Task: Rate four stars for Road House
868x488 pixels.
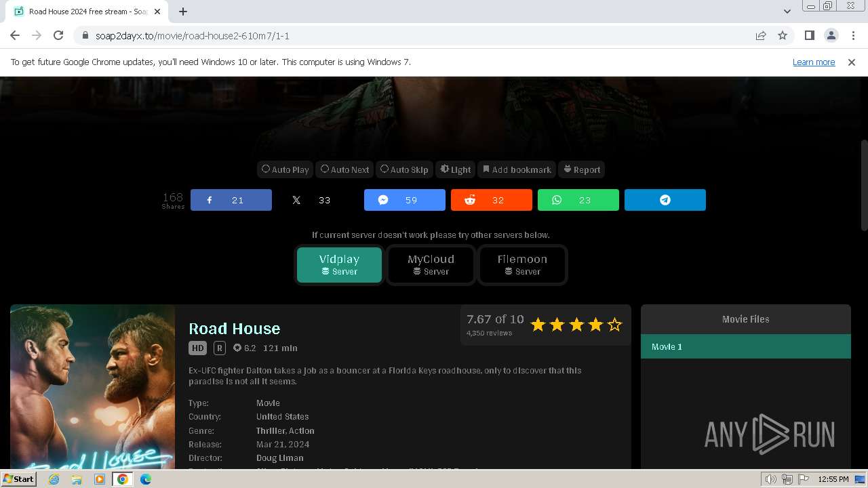Action: pyautogui.click(x=595, y=325)
